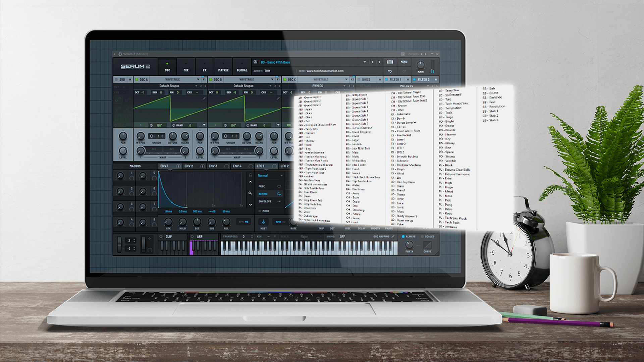This screenshot has height=362, width=644.
Task: Enable the MONO checkbox in the LFO panel
Action: click(x=260, y=211)
